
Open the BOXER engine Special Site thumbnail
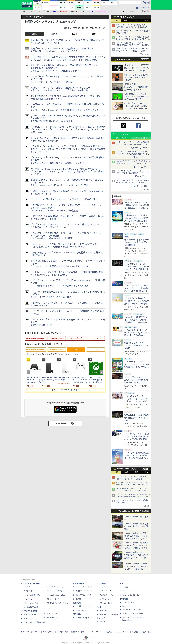(117, 68)
